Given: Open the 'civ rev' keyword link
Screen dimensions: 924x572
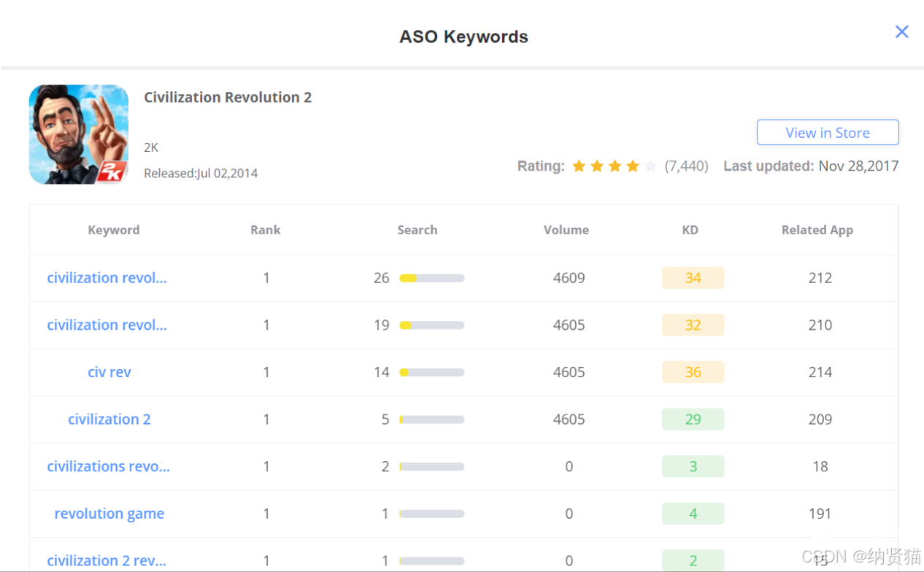Looking at the screenshot, I should (x=109, y=372).
